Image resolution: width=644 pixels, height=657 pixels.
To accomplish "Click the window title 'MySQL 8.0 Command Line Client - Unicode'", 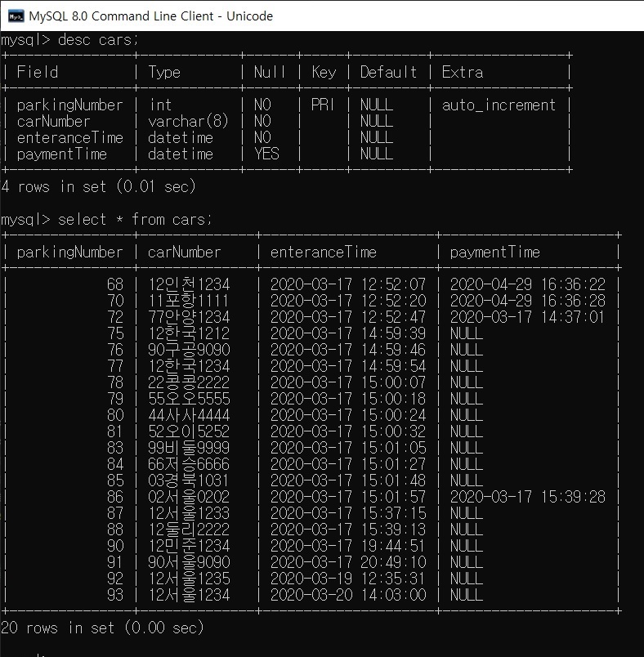I will 151,16.
